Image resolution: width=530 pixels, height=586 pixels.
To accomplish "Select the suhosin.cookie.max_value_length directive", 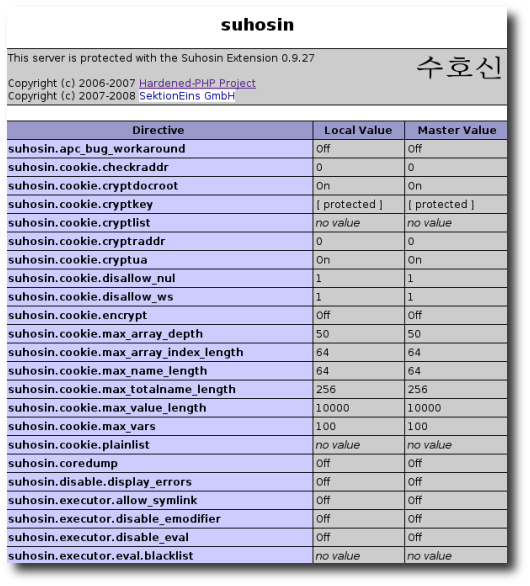I will pyautogui.click(x=107, y=408).
